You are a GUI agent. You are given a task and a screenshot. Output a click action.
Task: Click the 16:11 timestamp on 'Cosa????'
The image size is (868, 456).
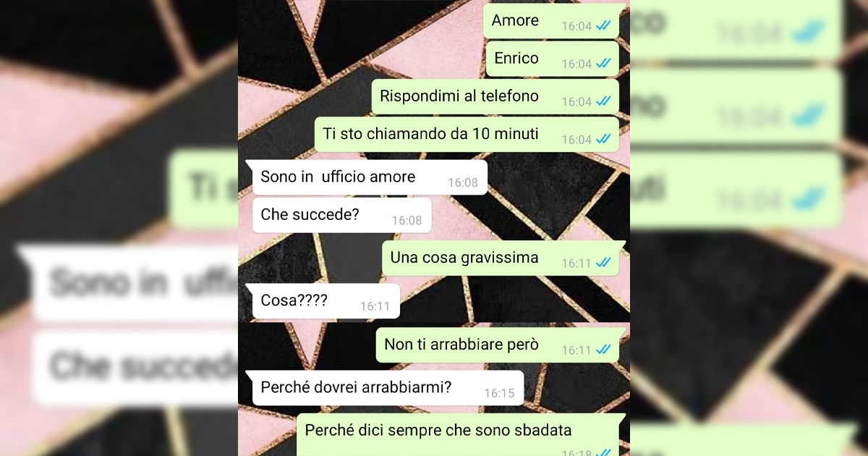point(375,306)
